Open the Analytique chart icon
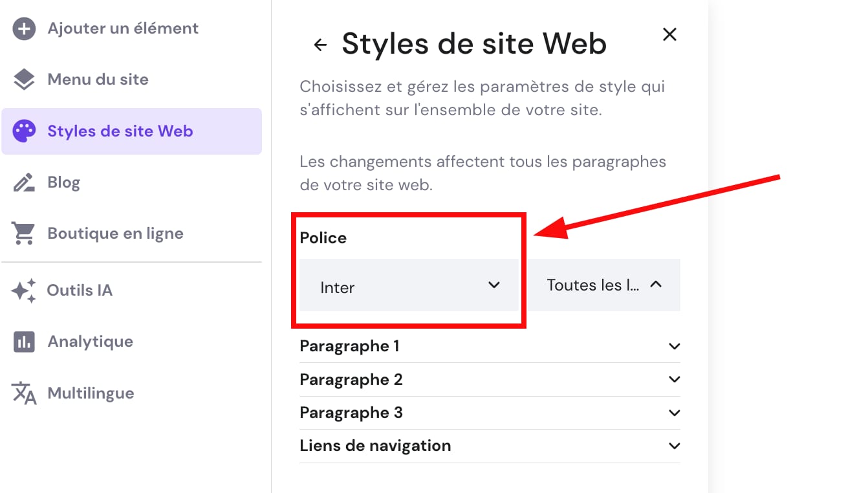868x493 pixels. (x=23, y=341)
